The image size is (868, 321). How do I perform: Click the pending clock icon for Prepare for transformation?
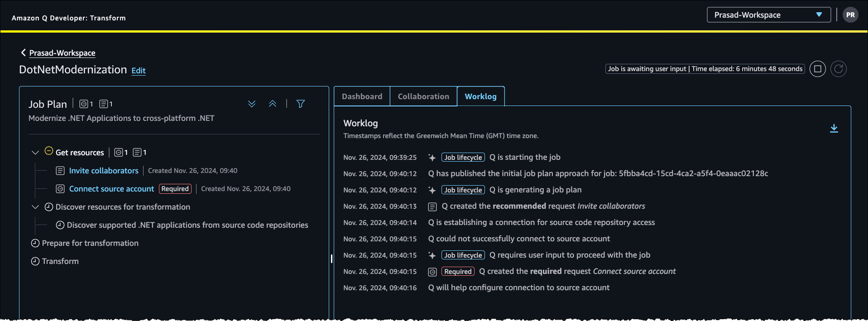[x=35, y=243]
